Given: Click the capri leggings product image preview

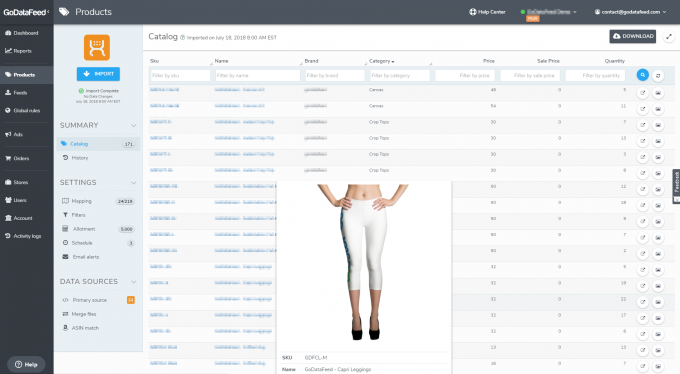Looking at the screenshot, I should pyautogui.click(x=363, y=262).
